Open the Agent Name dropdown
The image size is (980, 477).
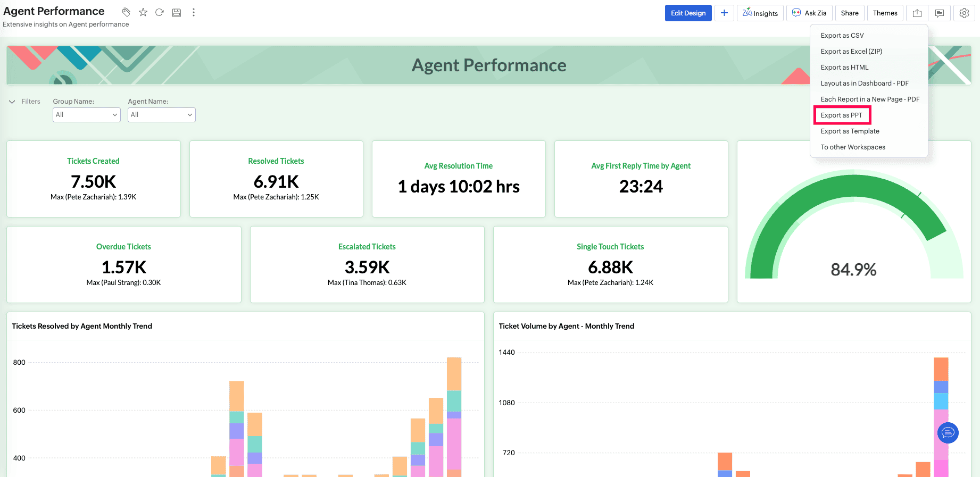pos(162,115)
